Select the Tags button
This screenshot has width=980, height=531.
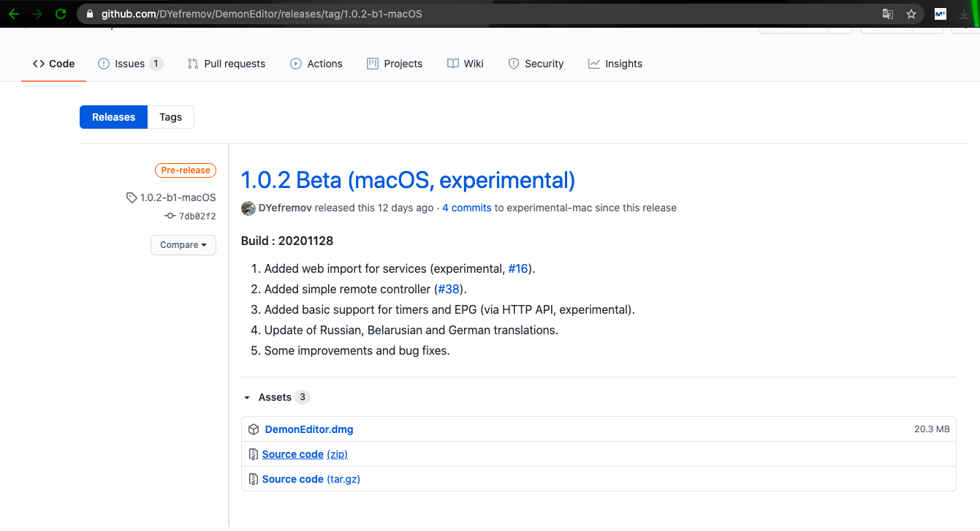pyautogui.click(x=170, y=117)
